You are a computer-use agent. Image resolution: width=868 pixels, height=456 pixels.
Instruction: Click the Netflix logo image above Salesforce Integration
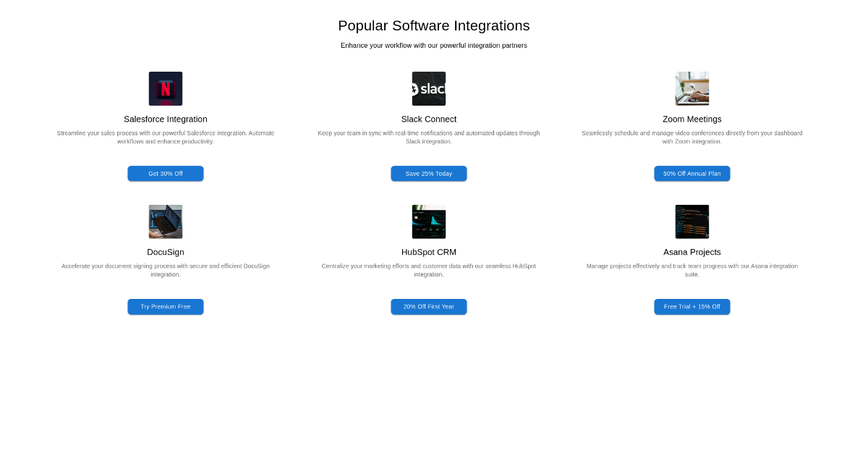[166, 88]
